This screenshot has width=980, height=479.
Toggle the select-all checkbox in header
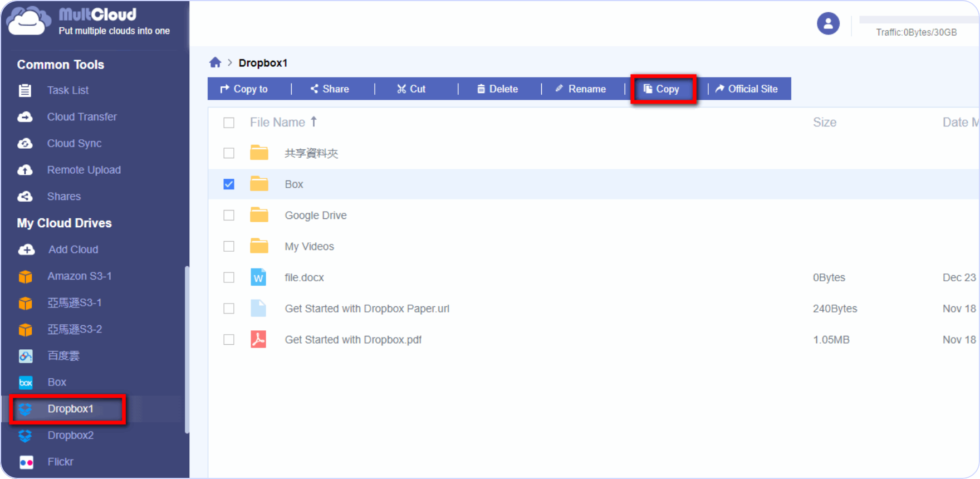[229, 123]
